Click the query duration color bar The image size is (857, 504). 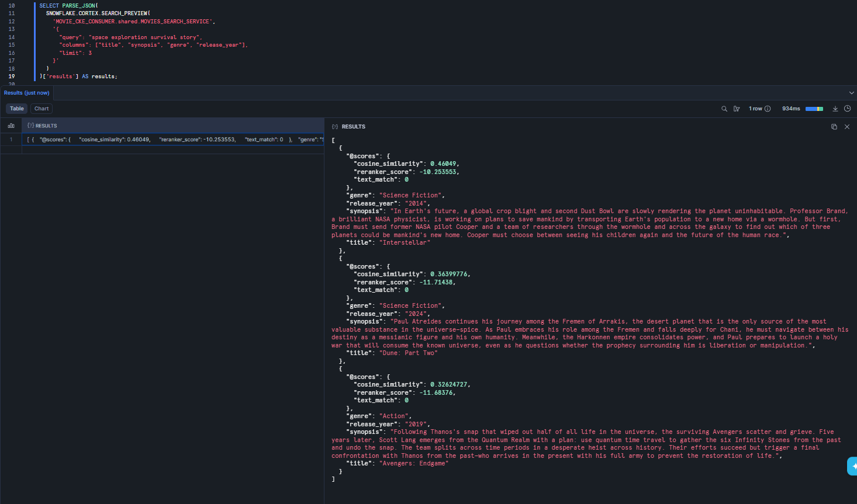(x=814, y=109)
